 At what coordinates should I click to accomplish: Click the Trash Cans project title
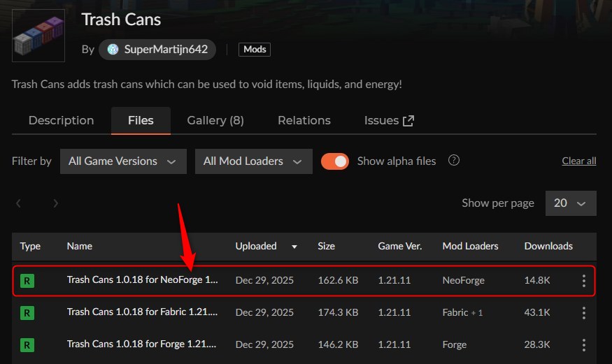(x=121, y=20)
